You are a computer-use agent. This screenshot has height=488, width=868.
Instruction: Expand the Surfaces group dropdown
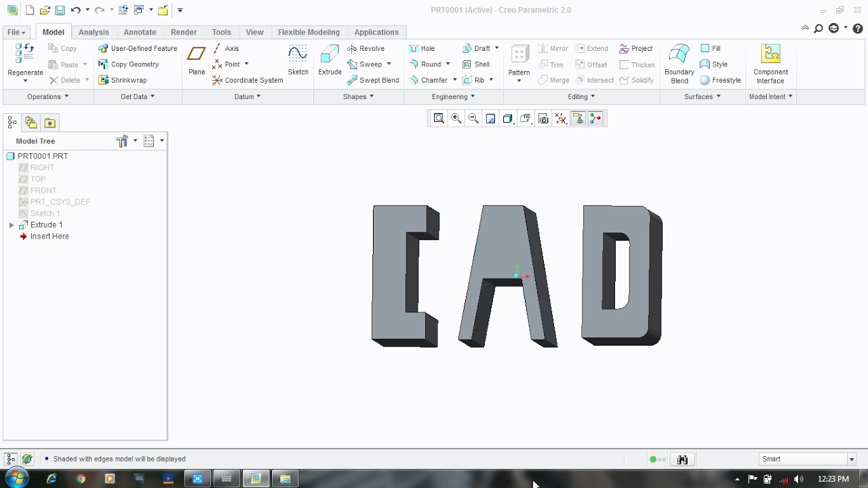pos(703,97)
